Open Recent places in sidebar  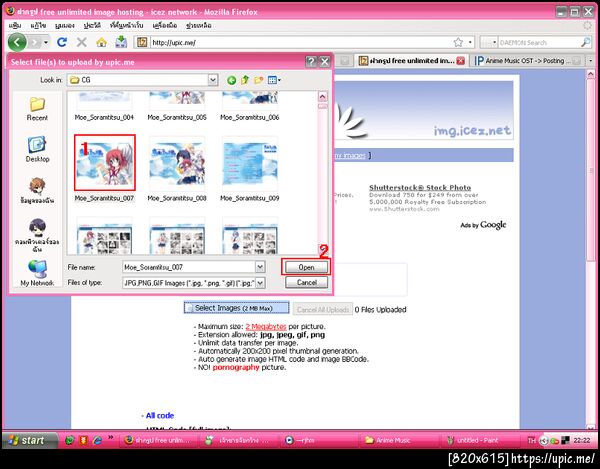pyautogui.click(x=38, y=109)
